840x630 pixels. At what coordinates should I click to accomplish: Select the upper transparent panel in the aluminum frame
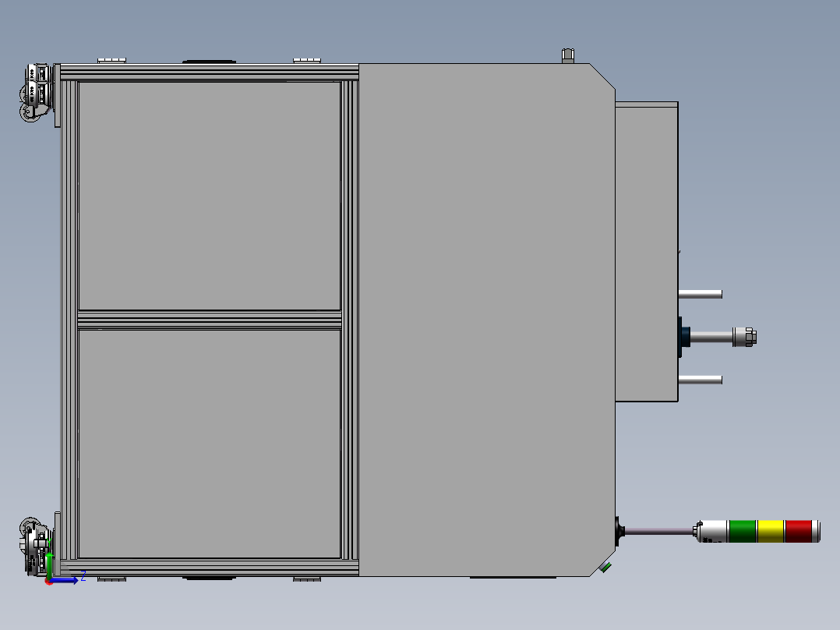pos(210,196)
